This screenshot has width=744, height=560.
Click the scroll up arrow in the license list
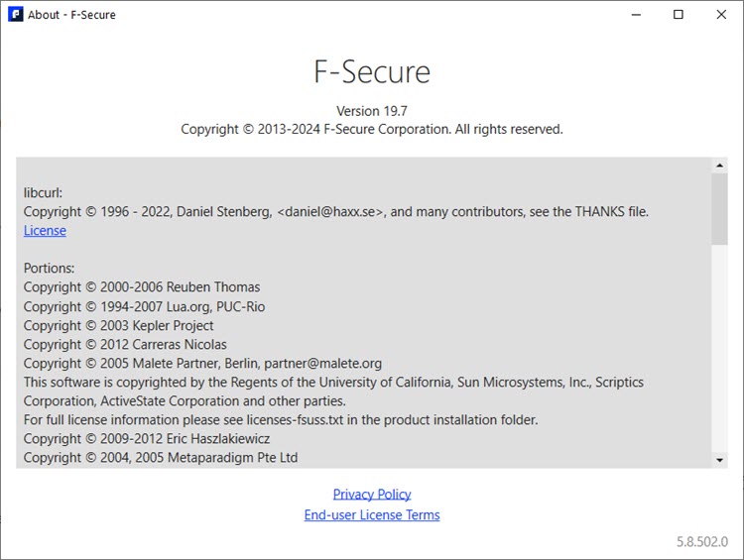click(720, 166)
